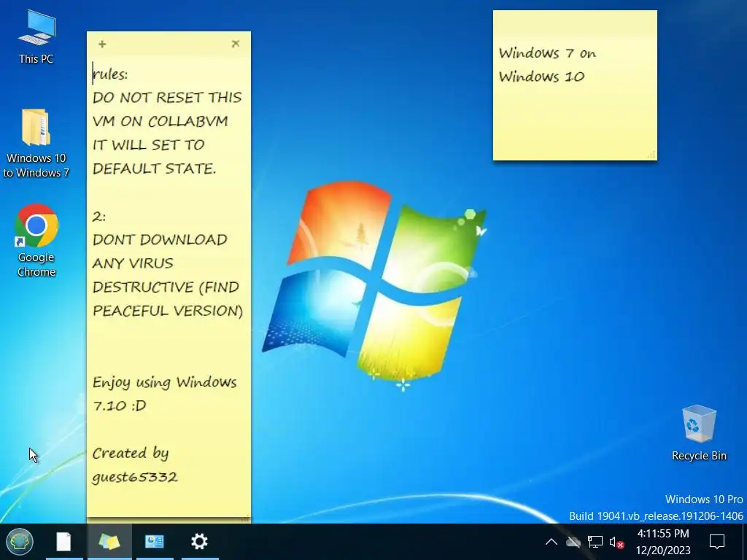Image resolution: width=747 pixels, height=560 pixels.
Task: Open the clock showing 4:11:55 PM
Action: coord(662,533)
